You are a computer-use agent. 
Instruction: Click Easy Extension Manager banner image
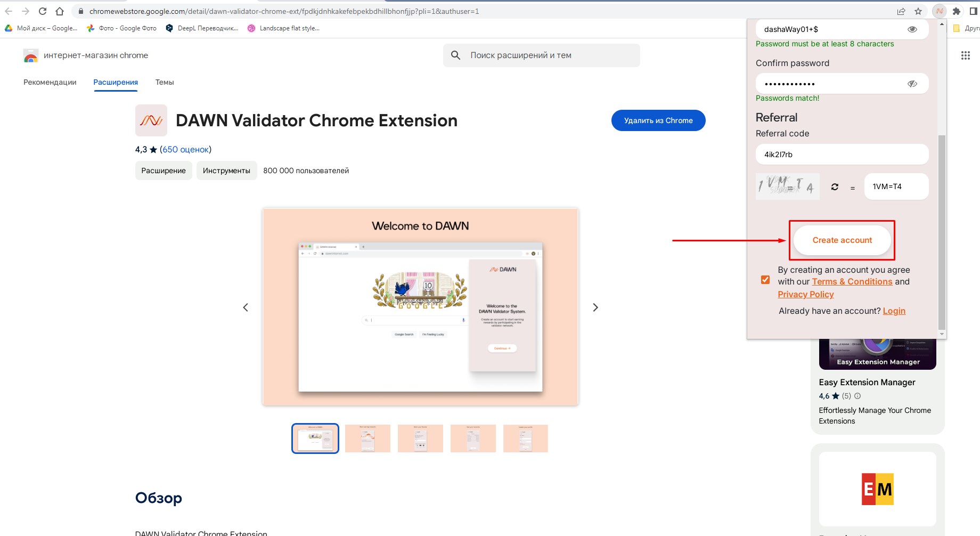(x=878, y=354)
